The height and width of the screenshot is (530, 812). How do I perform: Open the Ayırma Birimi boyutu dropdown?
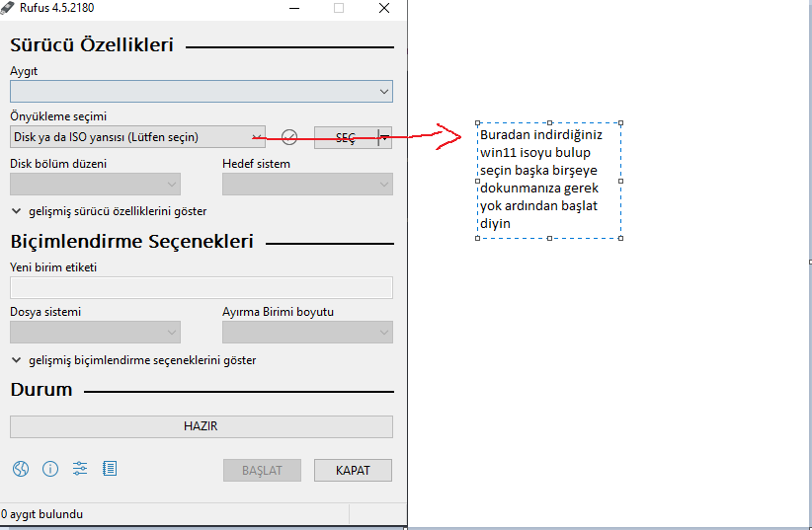pos(307,333)
